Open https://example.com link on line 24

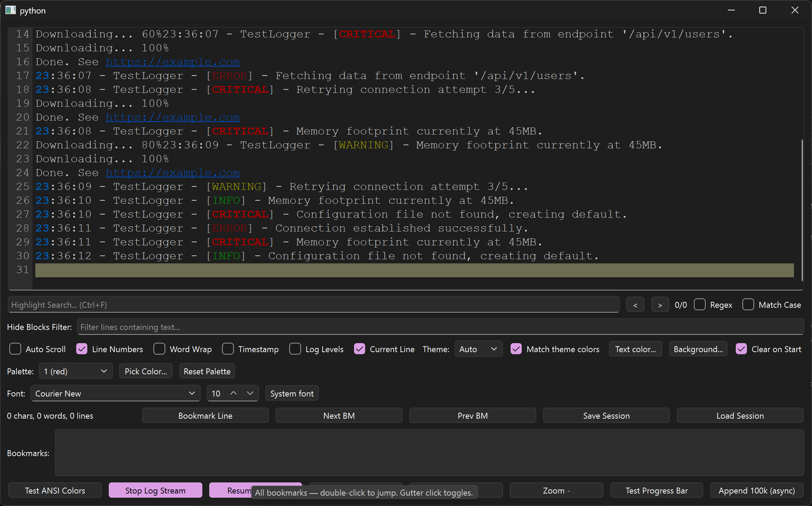173,173
